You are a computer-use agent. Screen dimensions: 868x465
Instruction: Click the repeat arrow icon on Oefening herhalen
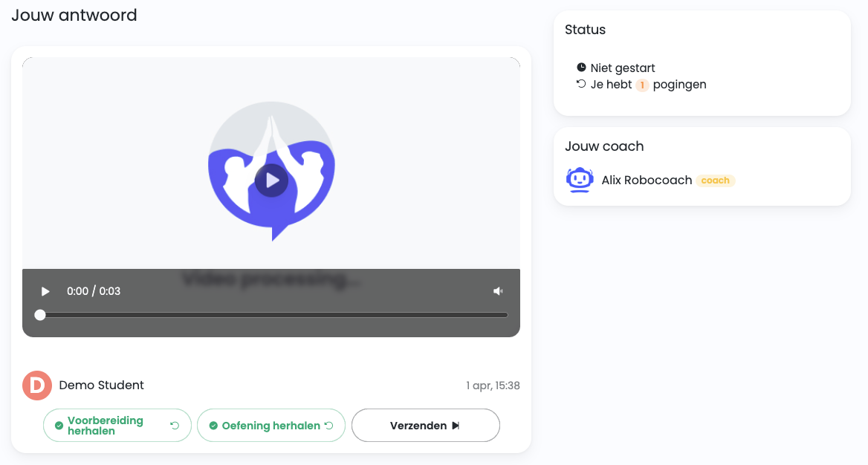[328, 426]
